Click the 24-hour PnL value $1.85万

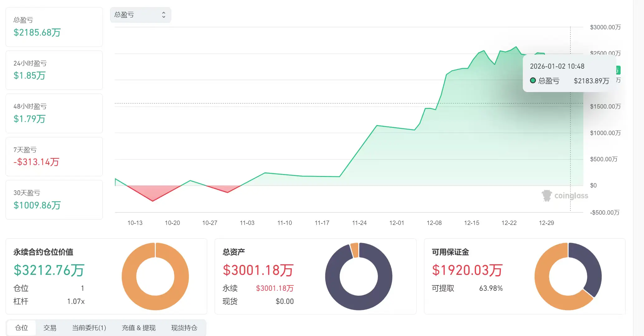[30, 75]
